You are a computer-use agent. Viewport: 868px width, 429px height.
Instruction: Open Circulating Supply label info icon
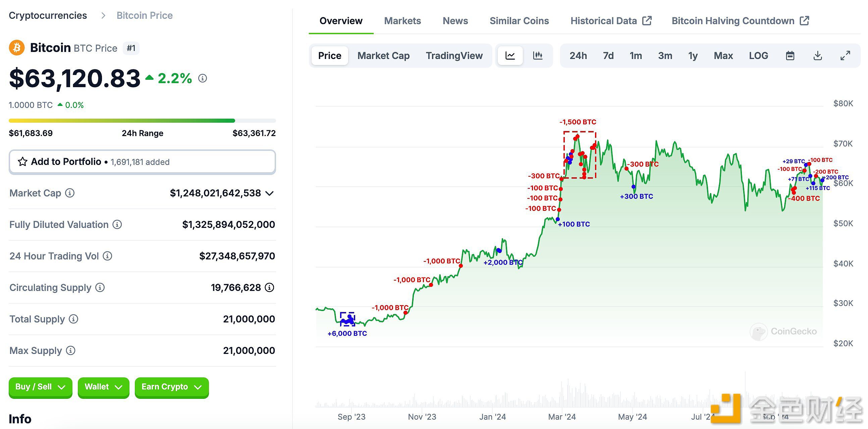click(x=100, y=287)
